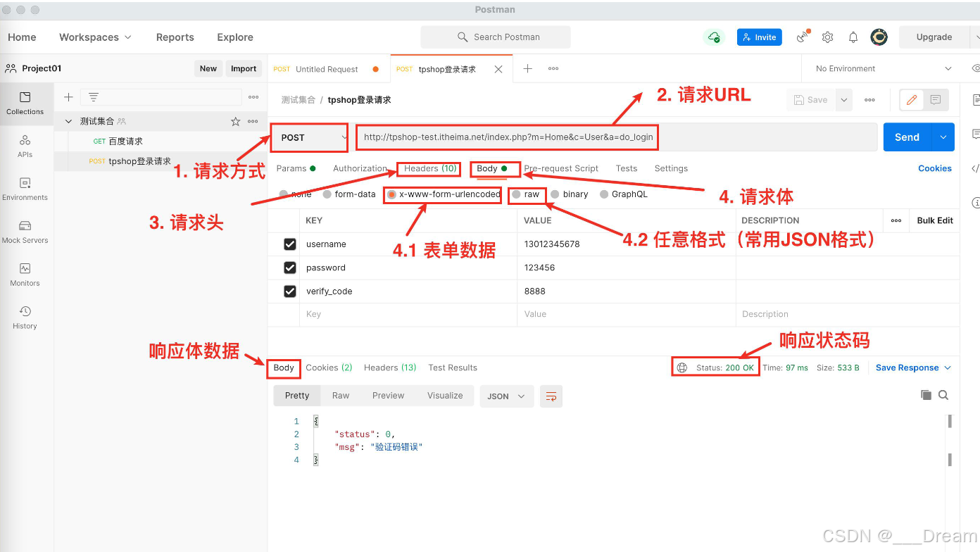Click the Send button
Image resolution: width=980 pixels, height=552 pixels.
pyautogui.click(x=907, y=137)
